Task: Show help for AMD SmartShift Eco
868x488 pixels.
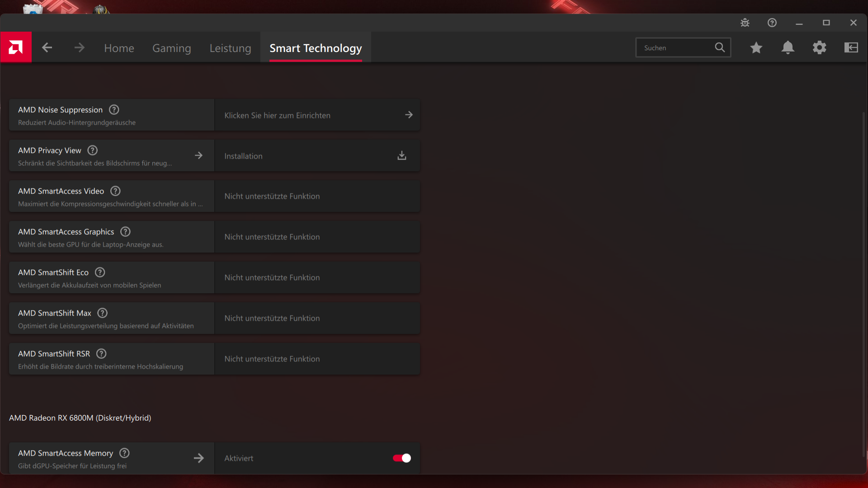Action: (x=100, y=272)
